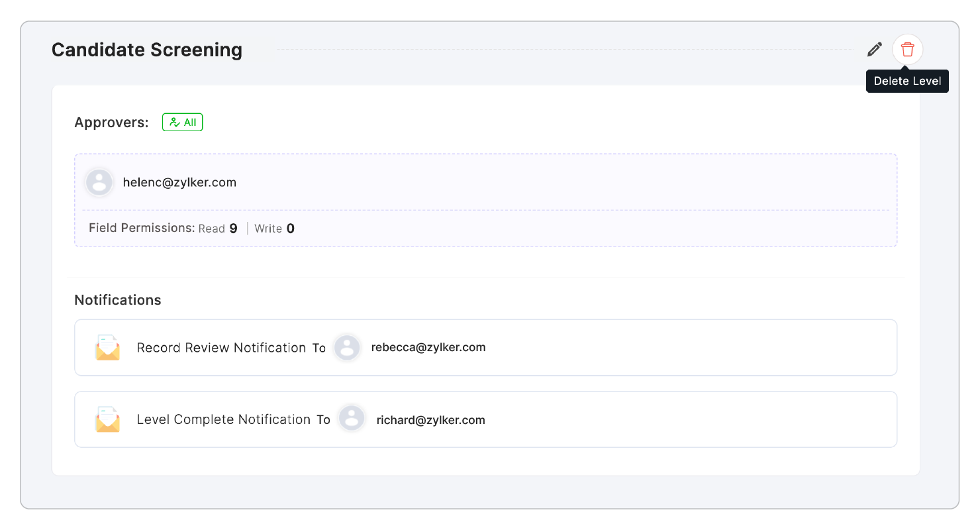Click the Notifications section heading
980x530 pixels.
(x=118, y=300)
